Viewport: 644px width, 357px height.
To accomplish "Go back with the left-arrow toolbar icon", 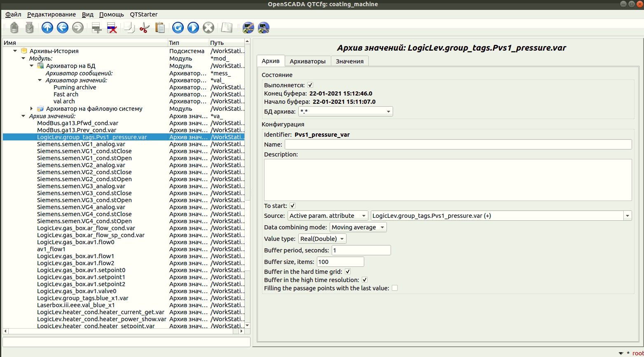I will 63,28.
